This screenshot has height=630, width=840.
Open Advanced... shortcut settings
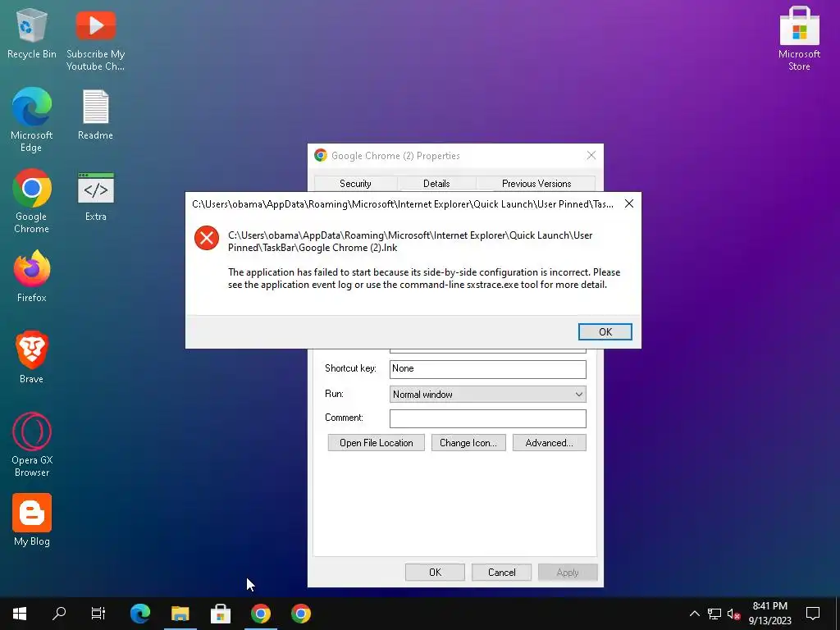tap(549, 442)
